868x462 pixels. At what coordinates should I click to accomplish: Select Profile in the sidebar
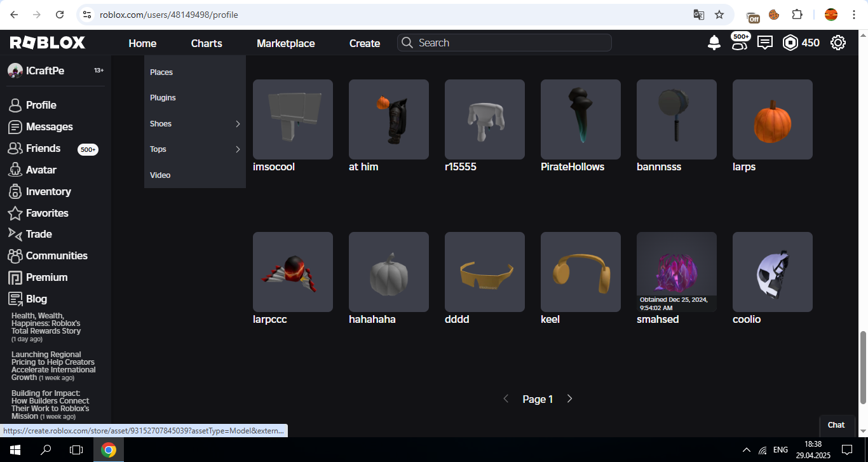39,105
